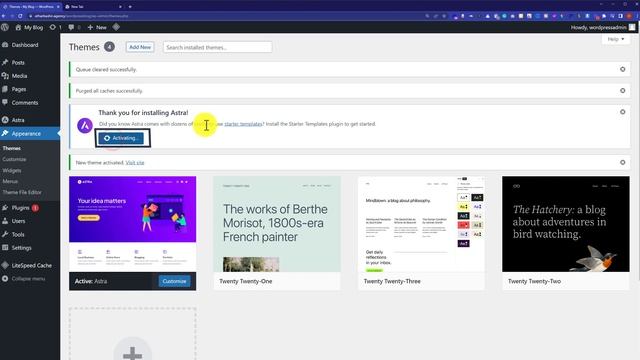Click the LiteSpeed diamond icon in admin bar
The height and width of the screenshot is (360, 640).
click(x=116, y=27)
